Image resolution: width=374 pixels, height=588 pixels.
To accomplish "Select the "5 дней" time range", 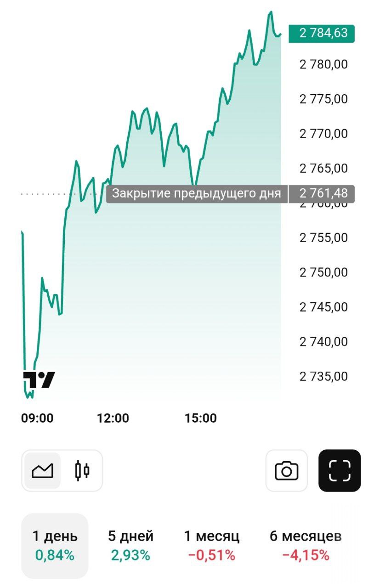I will (x=130, y=545).
